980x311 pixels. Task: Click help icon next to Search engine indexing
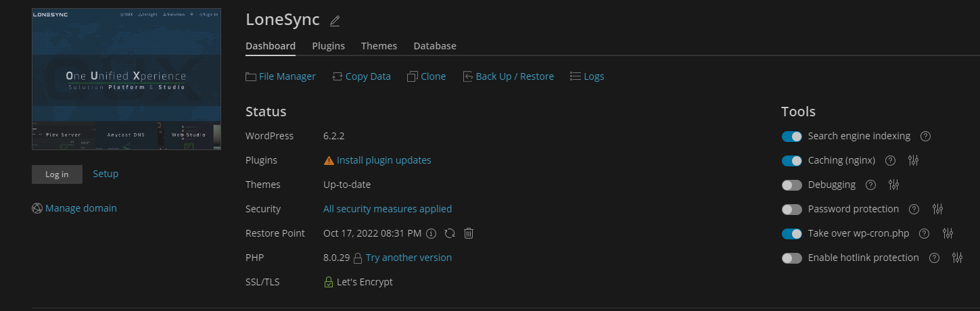tap(926, 137)
